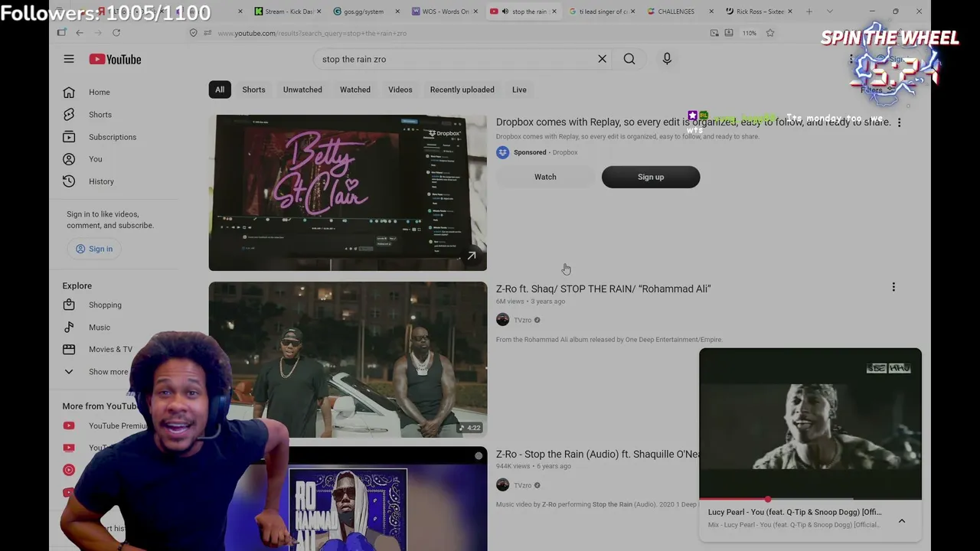Click the miniplayer video of Lucy Pearl
The width and height of the screenshot is (980, 551).
[810, 423]
